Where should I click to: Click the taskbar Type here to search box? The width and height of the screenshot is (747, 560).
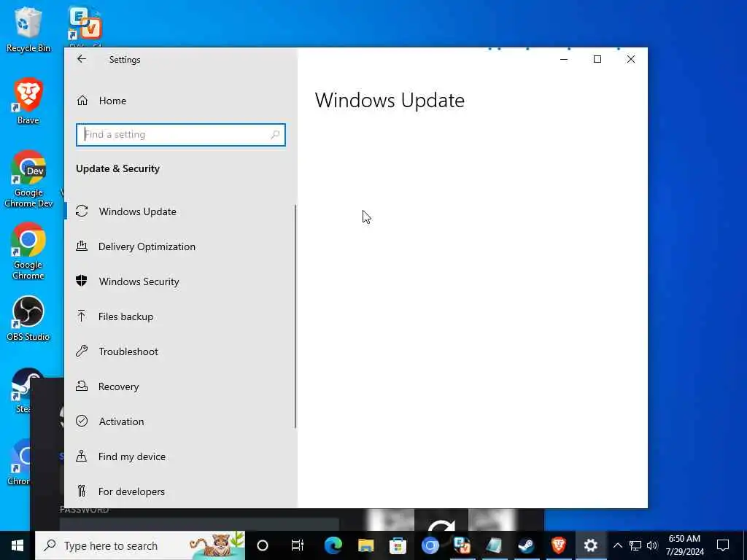[x=140, y=545]
